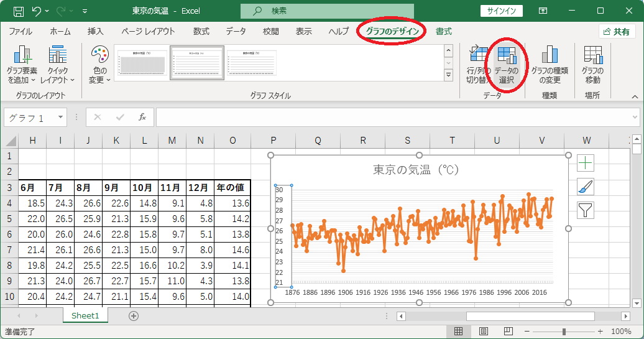Open ribbon display options icon
The image size is (644, 339).
[x=543, y=11]
